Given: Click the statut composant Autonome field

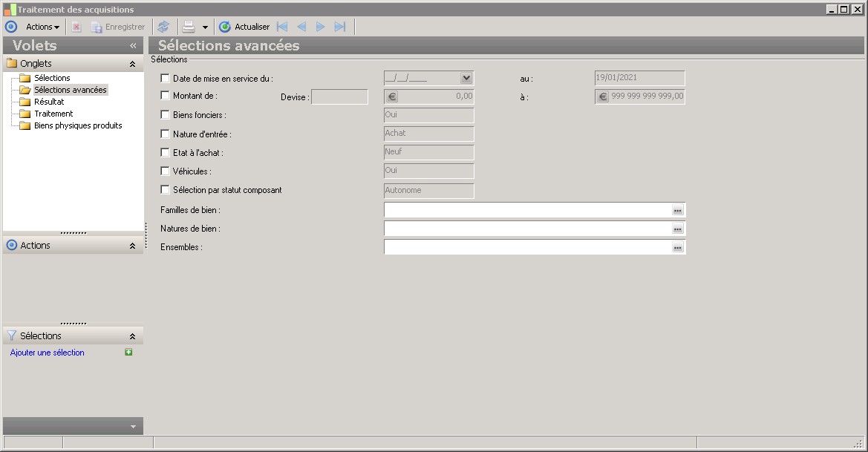Looking at the screenshot, I should 428,191.
